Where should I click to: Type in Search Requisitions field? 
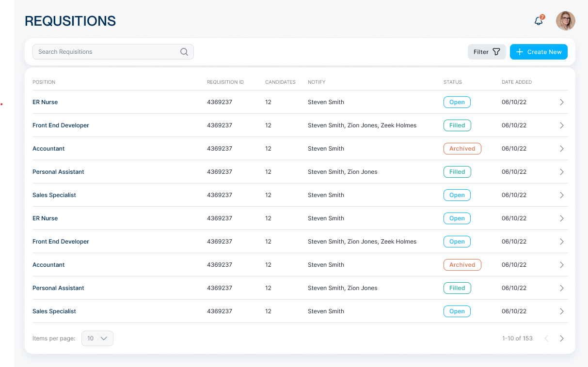107,52
